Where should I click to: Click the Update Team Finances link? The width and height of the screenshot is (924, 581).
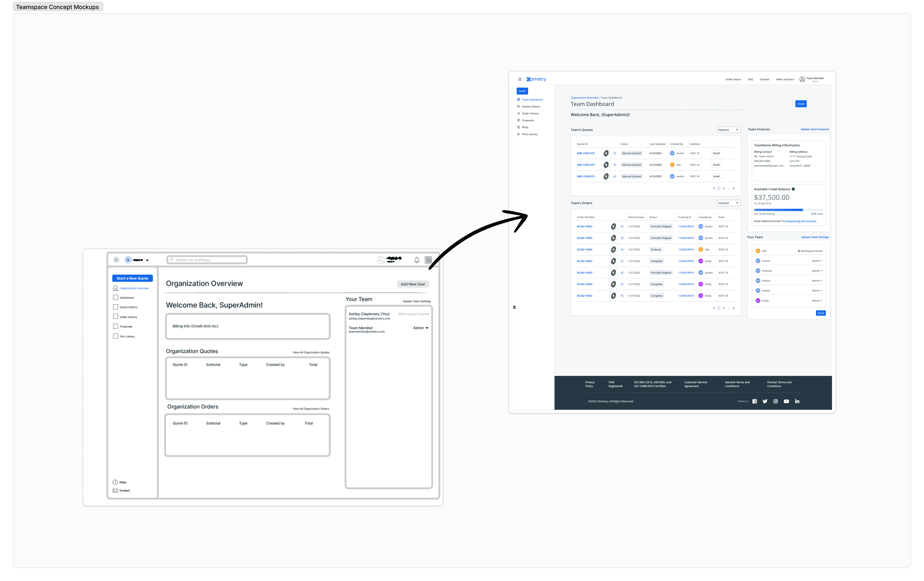[815, 129]
